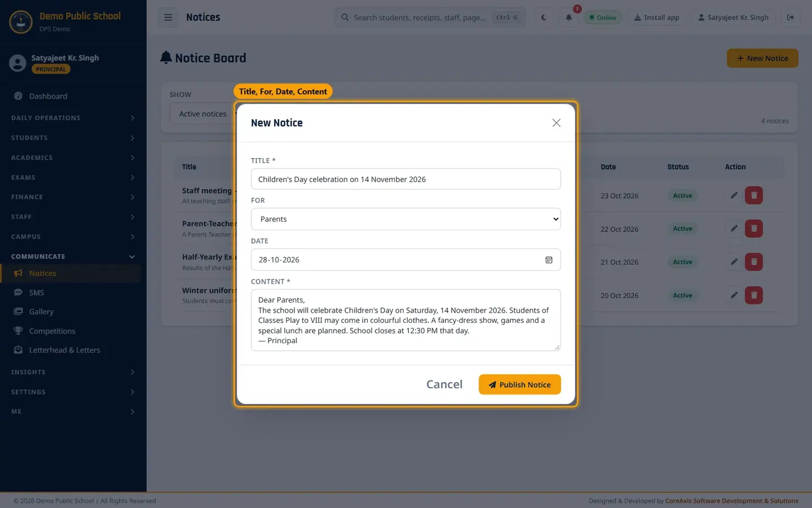Screen dimensions: 812x508
Task: Delete the 20 Oct 2026 notice
Action: click(x=754, y=295)
